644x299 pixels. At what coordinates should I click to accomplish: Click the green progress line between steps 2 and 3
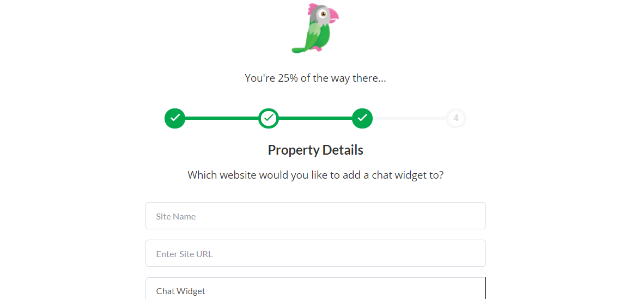point(315,118)
